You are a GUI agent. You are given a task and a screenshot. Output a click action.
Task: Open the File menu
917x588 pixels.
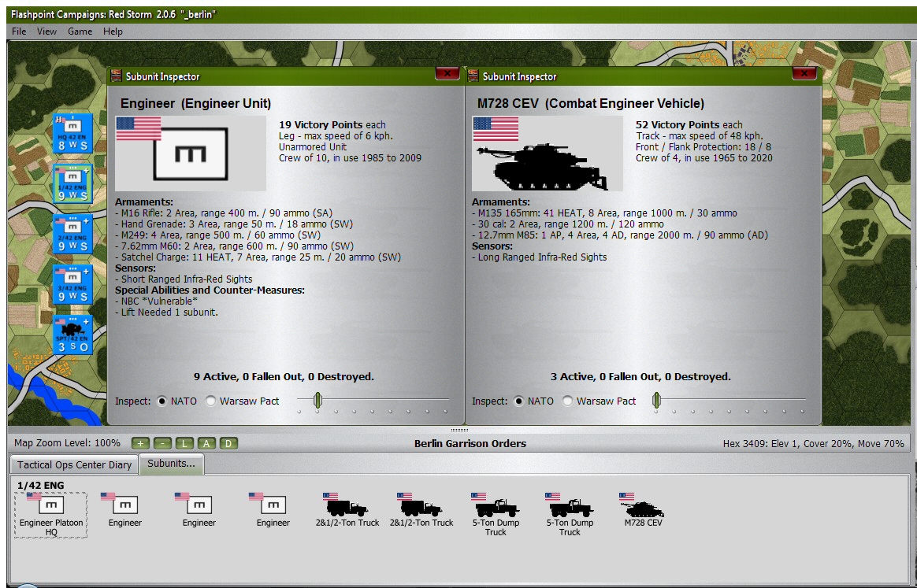pyautogui.click(x=19, y=31)
